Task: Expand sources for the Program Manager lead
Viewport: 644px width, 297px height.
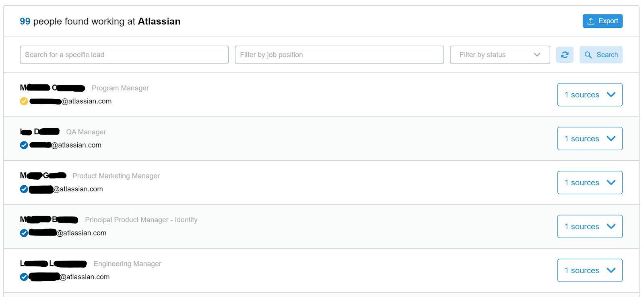Action: (x=589, y=95)
